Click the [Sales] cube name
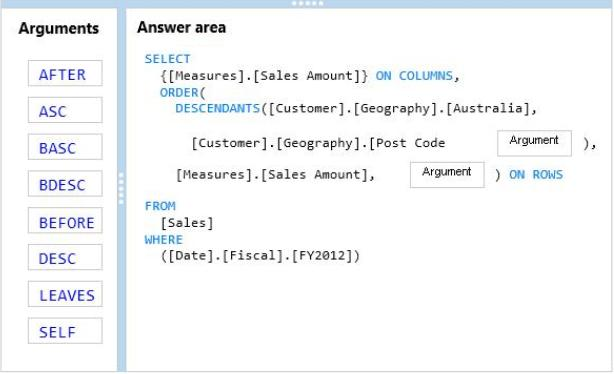 pos(187,223)
